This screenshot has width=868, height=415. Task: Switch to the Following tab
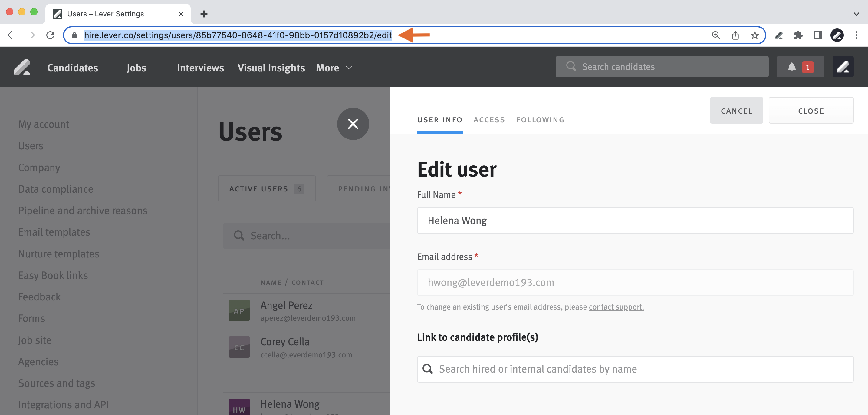tap(540, 120)
